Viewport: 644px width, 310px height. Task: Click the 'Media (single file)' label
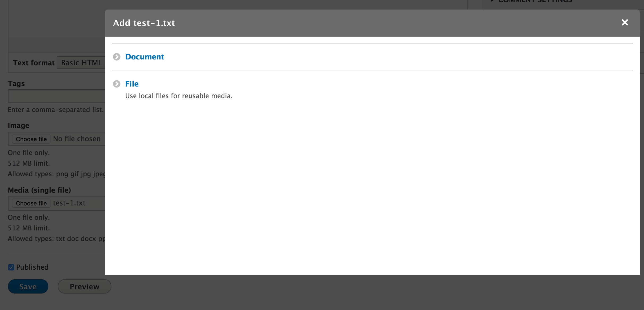[x=40, y=190]
